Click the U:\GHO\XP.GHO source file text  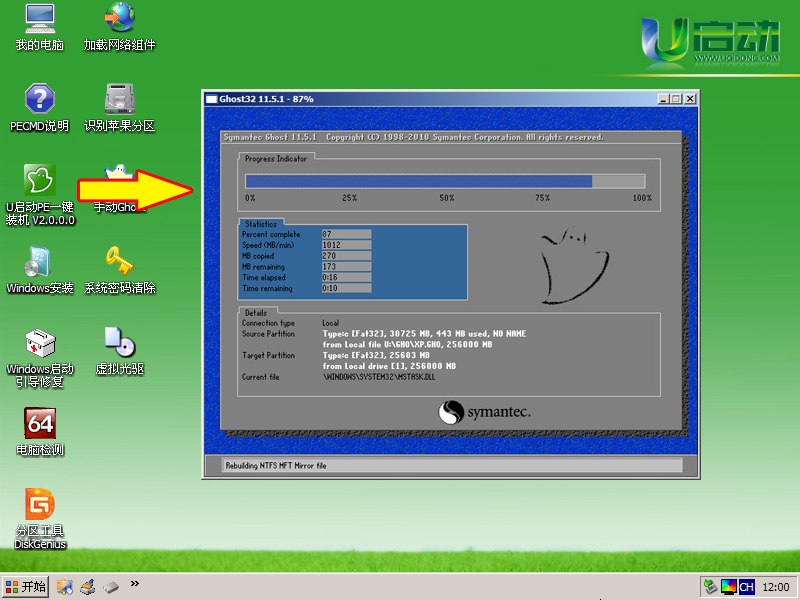(407, 344)
